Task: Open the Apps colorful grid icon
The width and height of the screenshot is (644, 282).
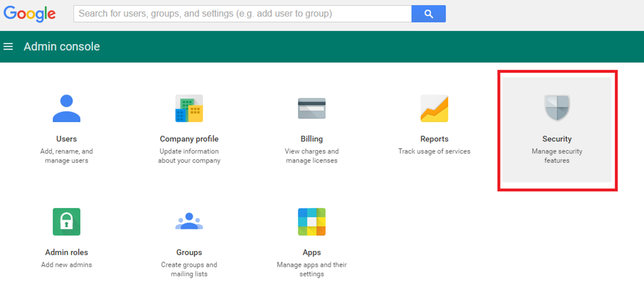Action: point(312,222)
